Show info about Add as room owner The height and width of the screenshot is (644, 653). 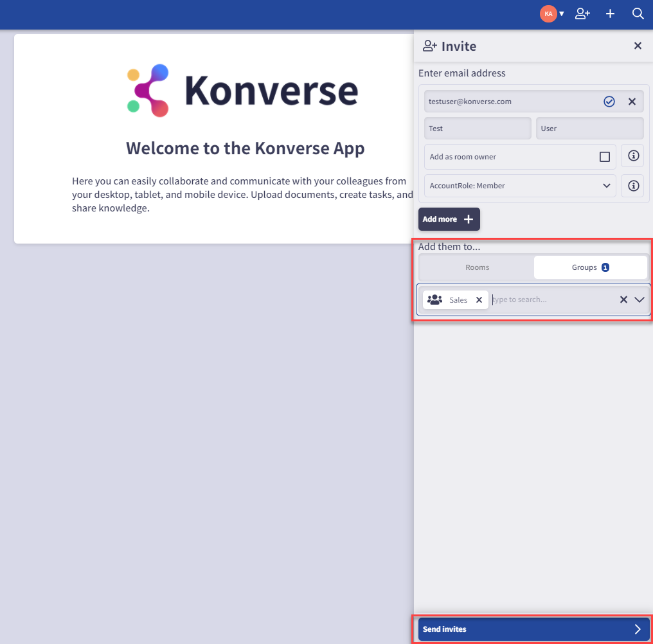pyautogui.click(x=633, y=156)
